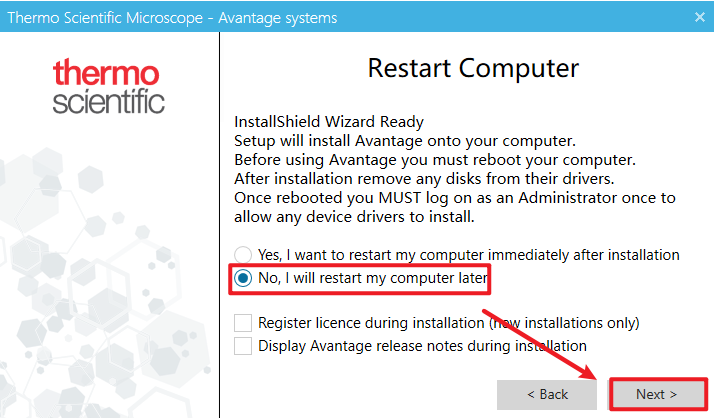
Task: Click the "Restart Computer" heading
Action: 473,68
